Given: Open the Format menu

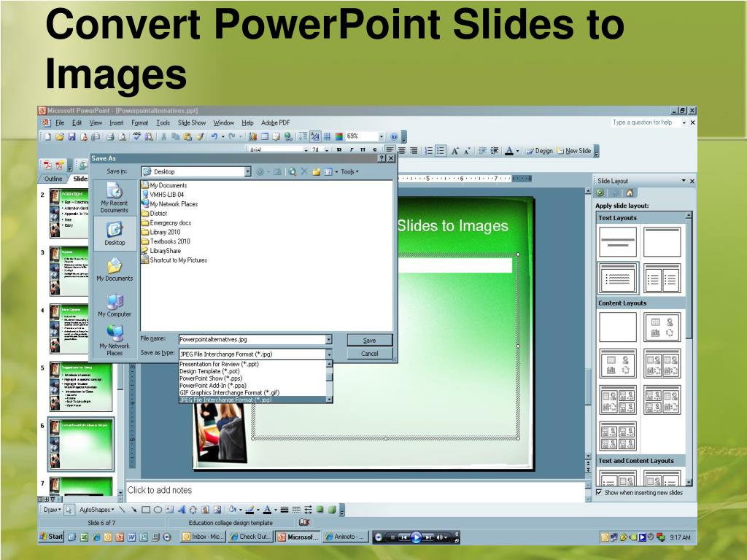Looking at the screenshot, I should (x=139, y=122).
